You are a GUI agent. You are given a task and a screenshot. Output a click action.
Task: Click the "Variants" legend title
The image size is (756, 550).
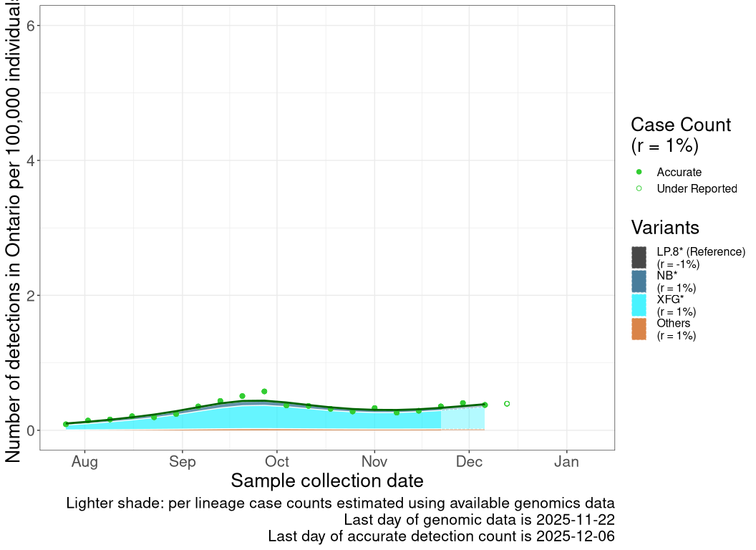coord(664,227)
